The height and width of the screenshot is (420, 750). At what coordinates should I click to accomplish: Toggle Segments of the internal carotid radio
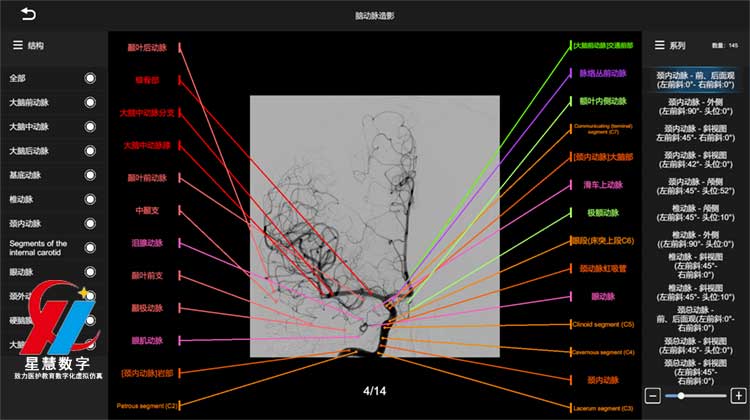click(90, 247)
